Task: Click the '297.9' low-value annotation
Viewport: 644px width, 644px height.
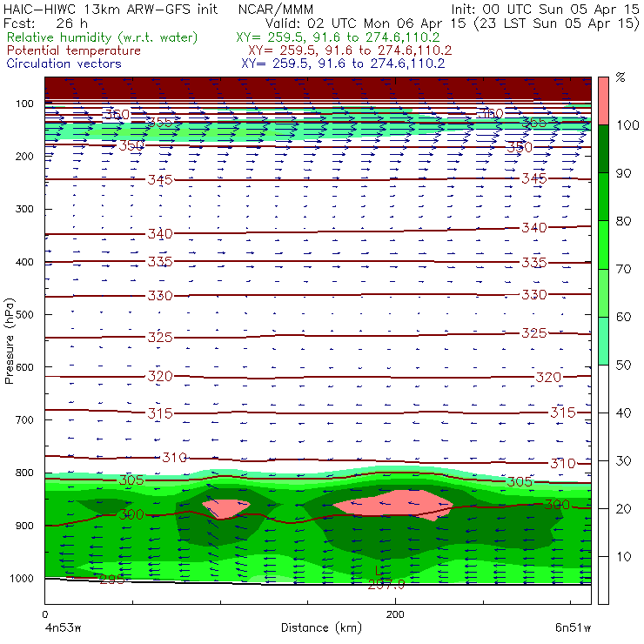Action: coord(386,585)
